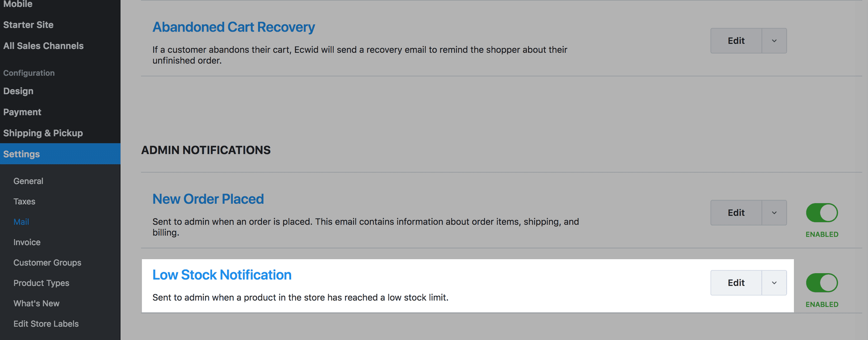This screenshot has width=868, height=340.
Task: Open Edit Store Labels page
Action: click(46, 324)
